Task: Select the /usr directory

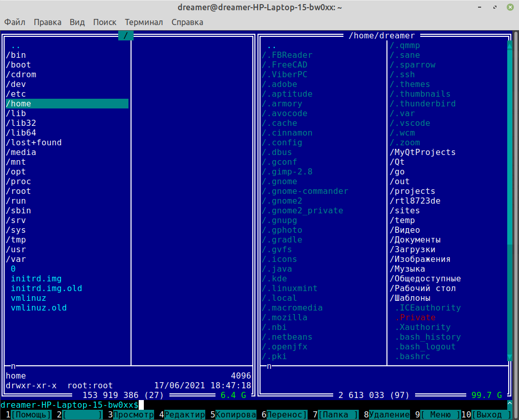Action: tap(16, 249)
